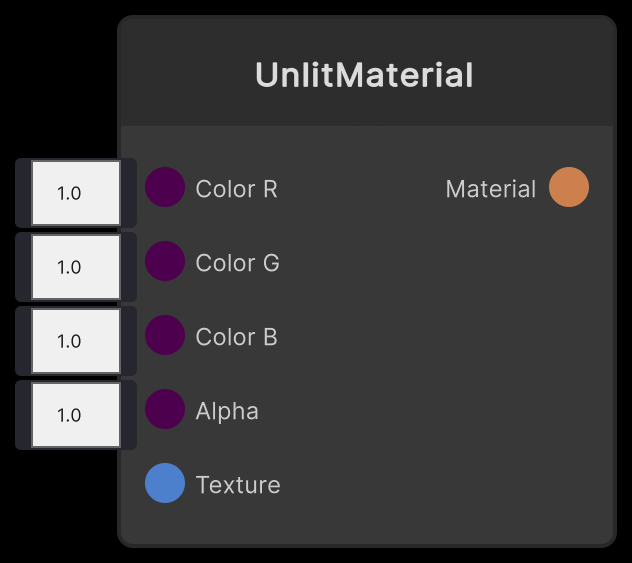Viewport: 632px width, 563px height.
Task: Select the Alpha value input field
Action: pos(76,415)
